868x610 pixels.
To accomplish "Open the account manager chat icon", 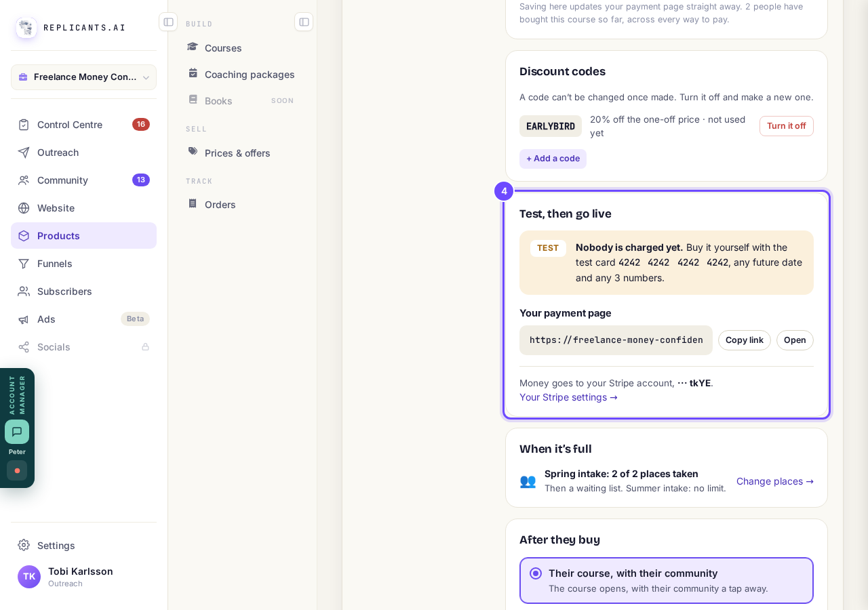I will (17, 432).
